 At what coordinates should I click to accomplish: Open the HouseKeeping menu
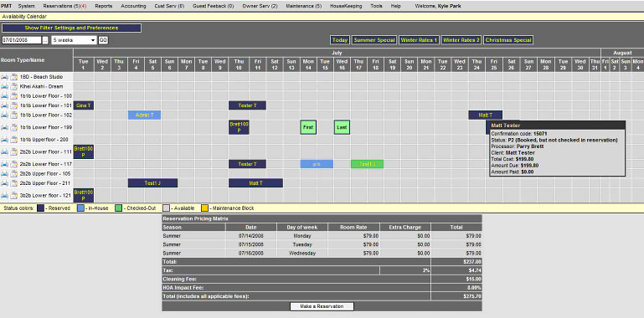346,6
